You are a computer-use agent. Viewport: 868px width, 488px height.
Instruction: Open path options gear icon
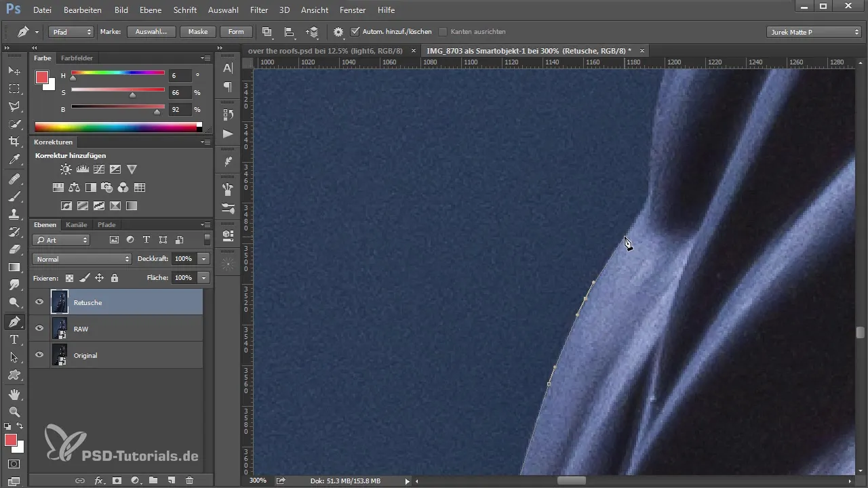click(338, 32)
